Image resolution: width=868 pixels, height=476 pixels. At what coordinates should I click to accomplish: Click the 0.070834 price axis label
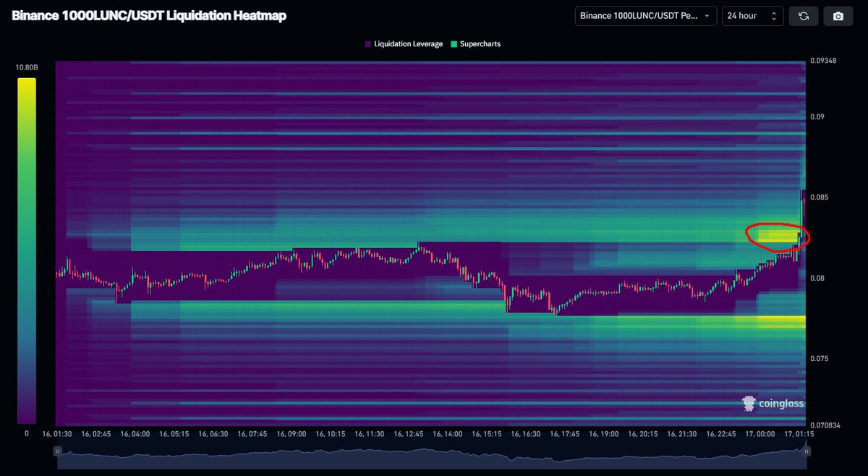tap(825, 426)
